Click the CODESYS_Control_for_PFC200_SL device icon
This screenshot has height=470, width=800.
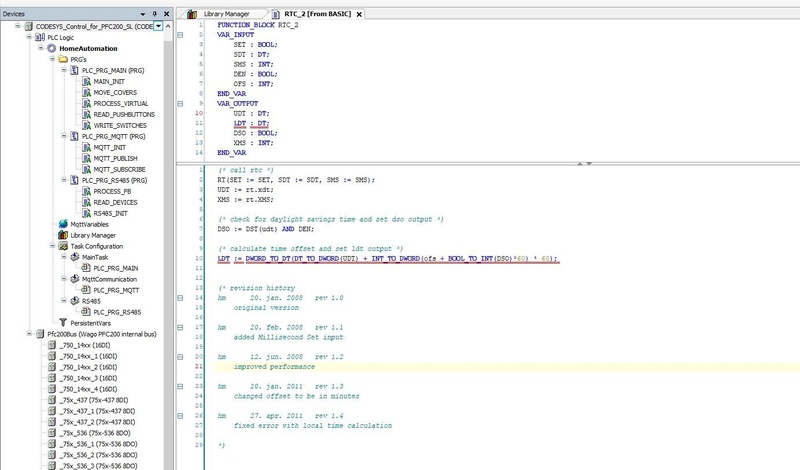coord(29,26)
